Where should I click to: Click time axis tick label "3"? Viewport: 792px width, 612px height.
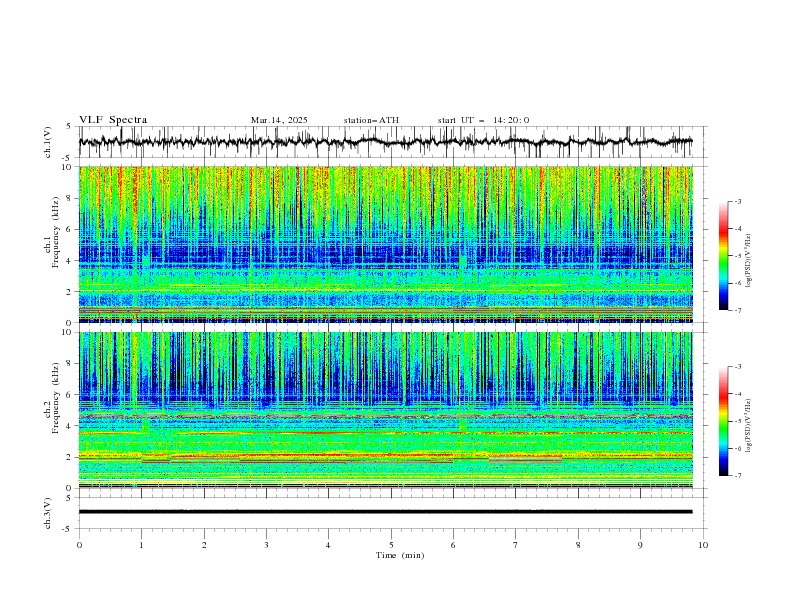pos(266,545)
